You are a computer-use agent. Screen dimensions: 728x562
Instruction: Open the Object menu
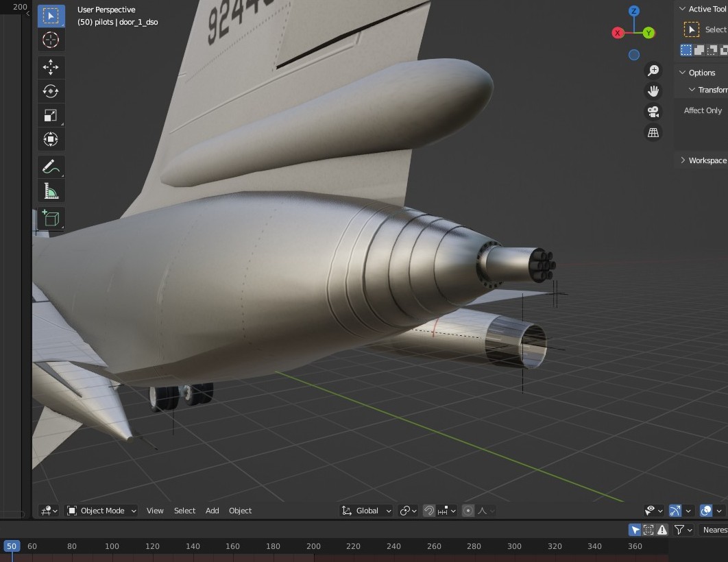[240, 511]
